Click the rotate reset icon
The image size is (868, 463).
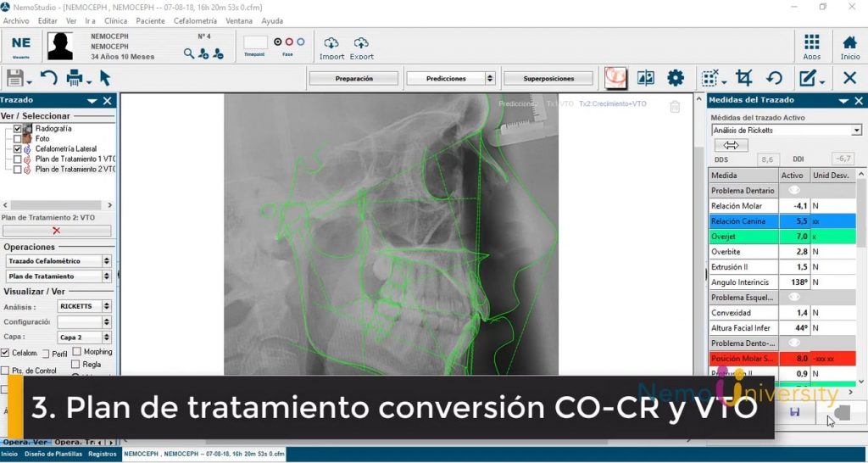click(x=774, y=78)
